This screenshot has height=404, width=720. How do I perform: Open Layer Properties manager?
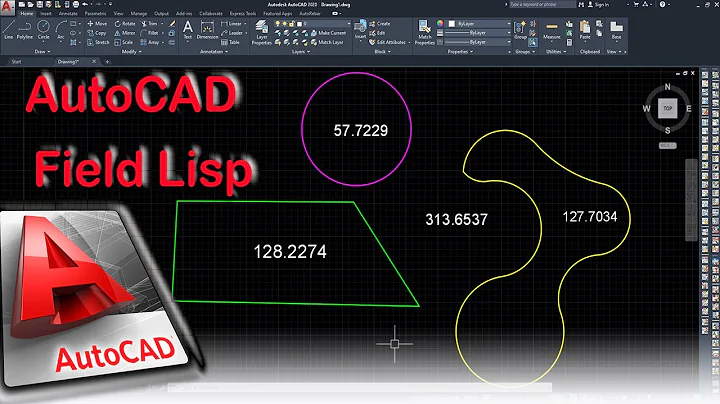[261, 32]
